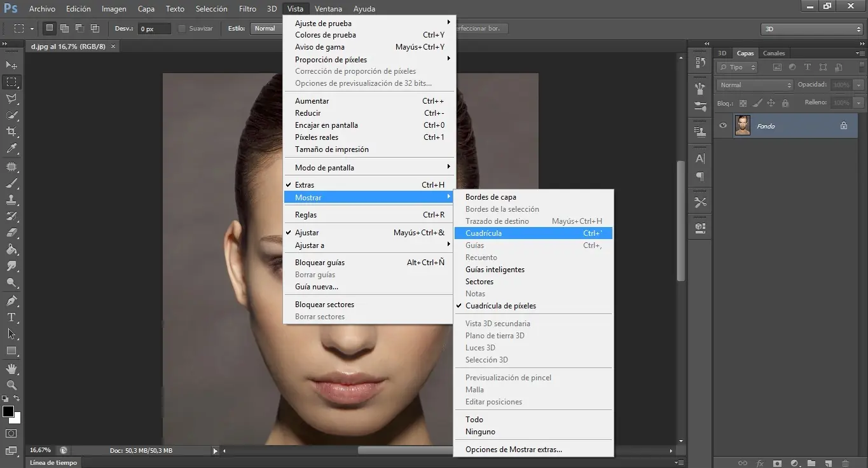Image resolution: width=868 pixels, height=468 pixels.
Task: Open the Ventana menu
Action: pos(328,8)
